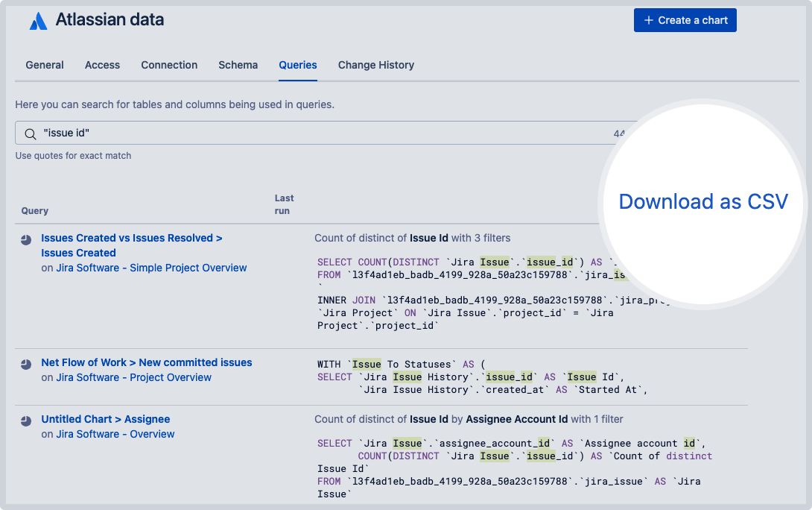
Task: Click the Atlassian data title
Action: pyautogui.click(x=110, y=19)
